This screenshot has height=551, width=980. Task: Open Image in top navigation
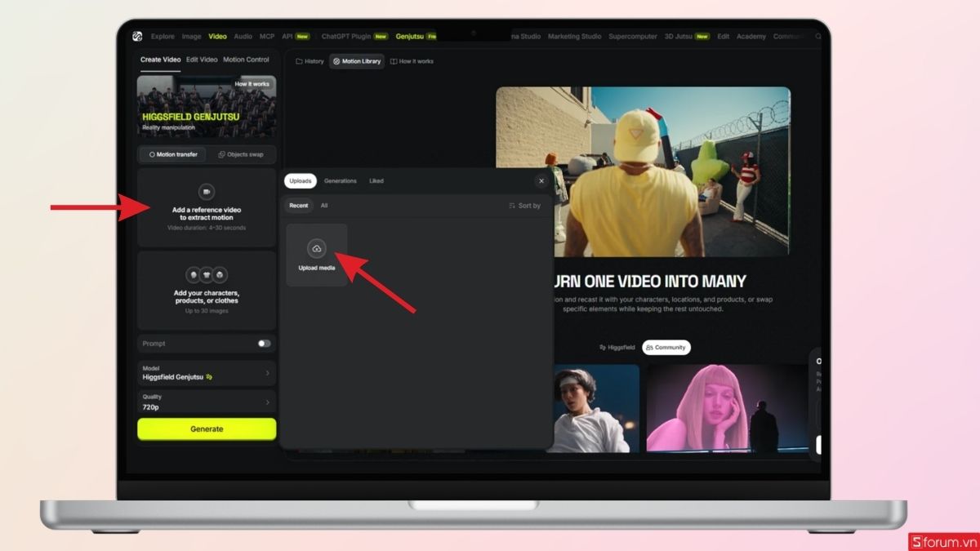(191, 37)
